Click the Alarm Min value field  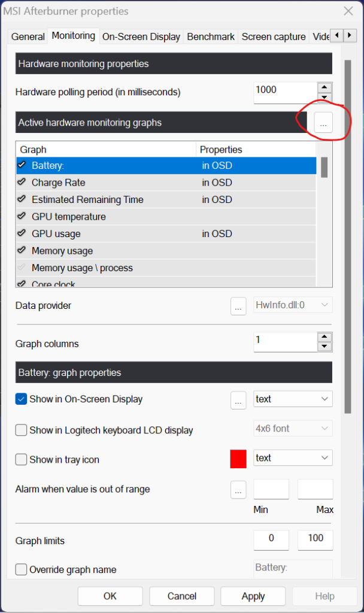pos(271,489)
